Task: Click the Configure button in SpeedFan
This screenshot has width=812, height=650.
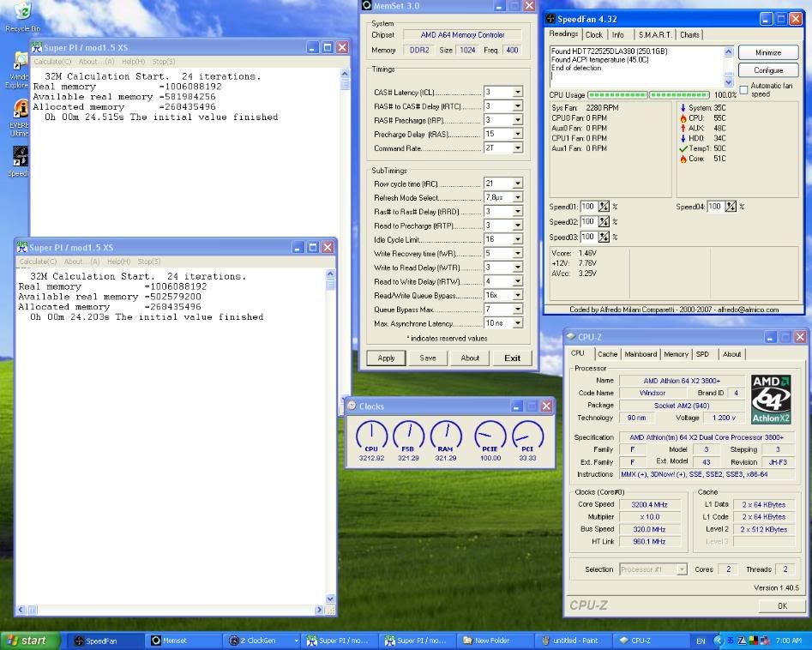Action: pyautogui.click(x=767, y=70)
